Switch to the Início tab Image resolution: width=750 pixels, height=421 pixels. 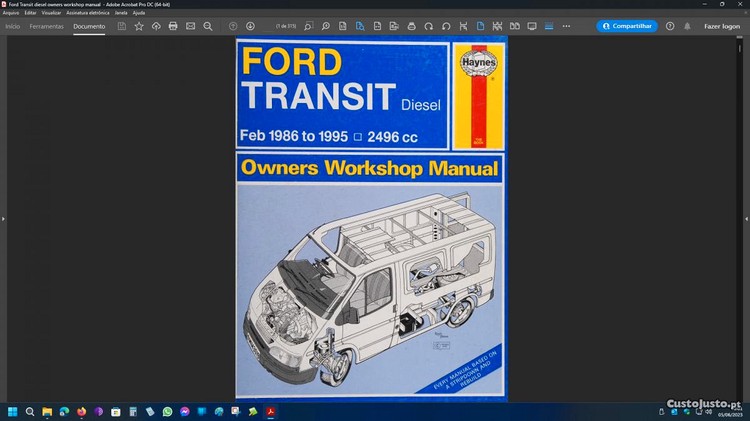[13, 26]
